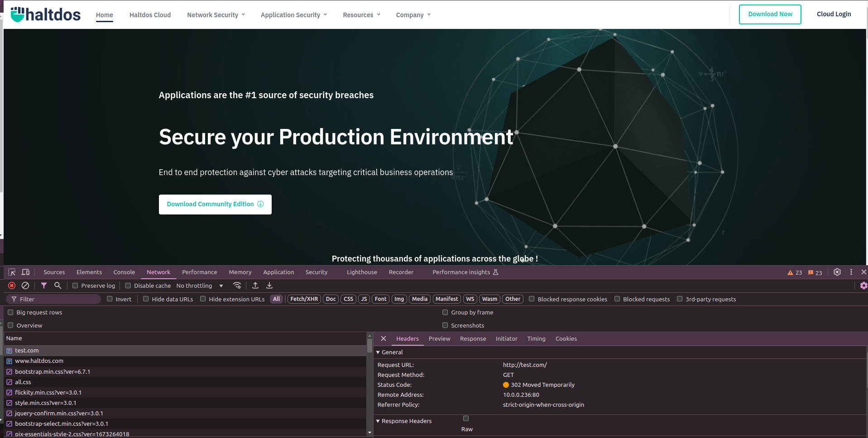The width and height of the screenshot is (868, 438).
Task: Click document icon beside test.com request
Action: [x=9, y=351]
